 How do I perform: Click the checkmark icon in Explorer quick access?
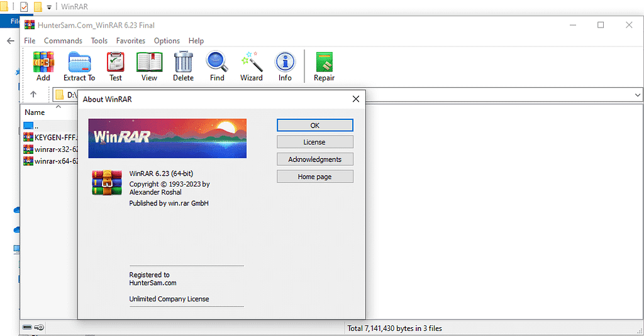coord(25,6)
